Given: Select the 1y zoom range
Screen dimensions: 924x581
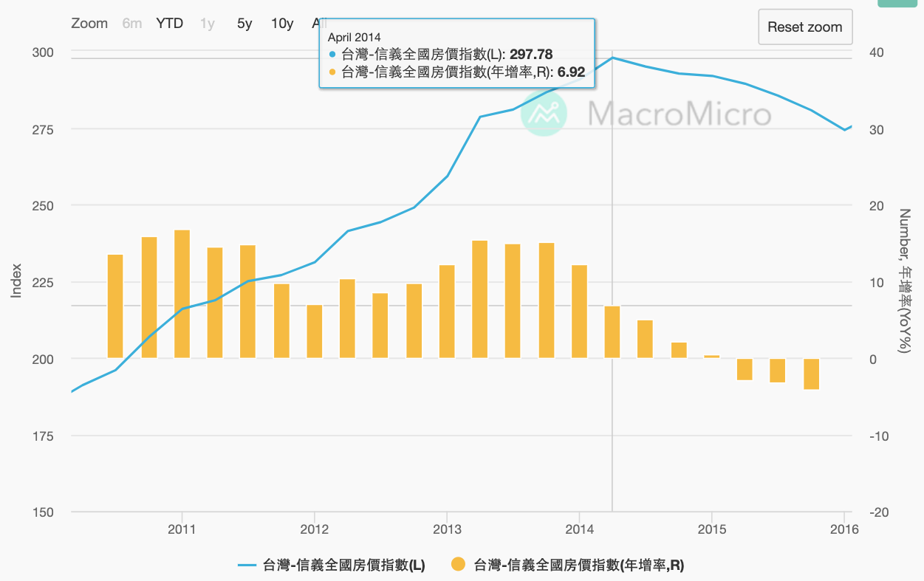Looking at the screenshot, I should pyautogui.click(x=208, y=24).
